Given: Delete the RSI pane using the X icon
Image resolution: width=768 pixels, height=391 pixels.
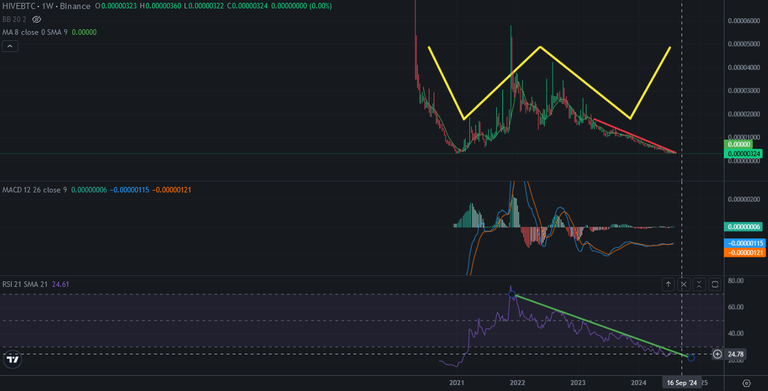Looking at the screenshot, I should pos(684,284).
